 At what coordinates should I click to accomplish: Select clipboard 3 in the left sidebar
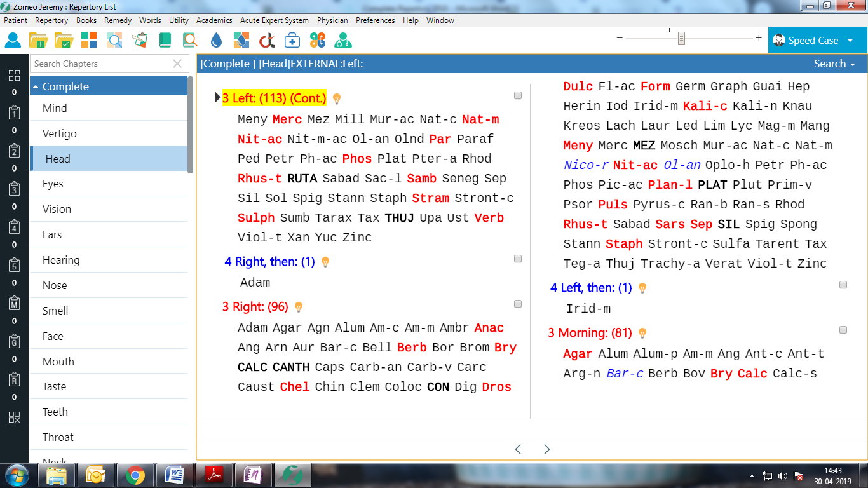coord(14,189)
